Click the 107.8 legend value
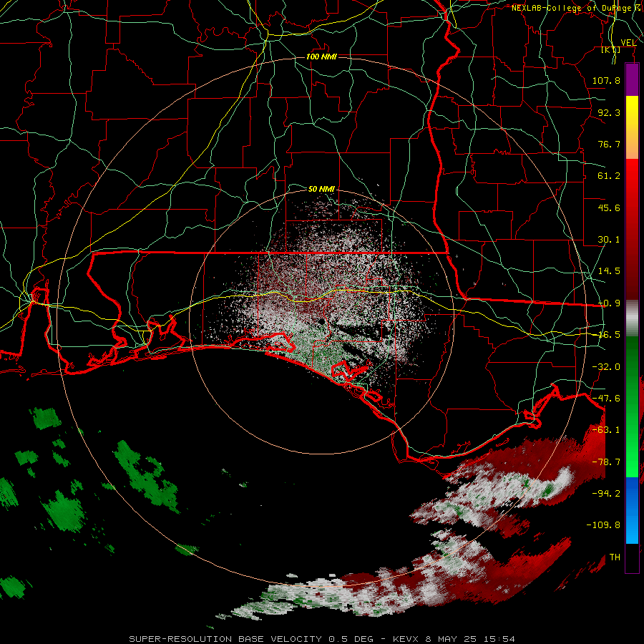 [606, 80]
